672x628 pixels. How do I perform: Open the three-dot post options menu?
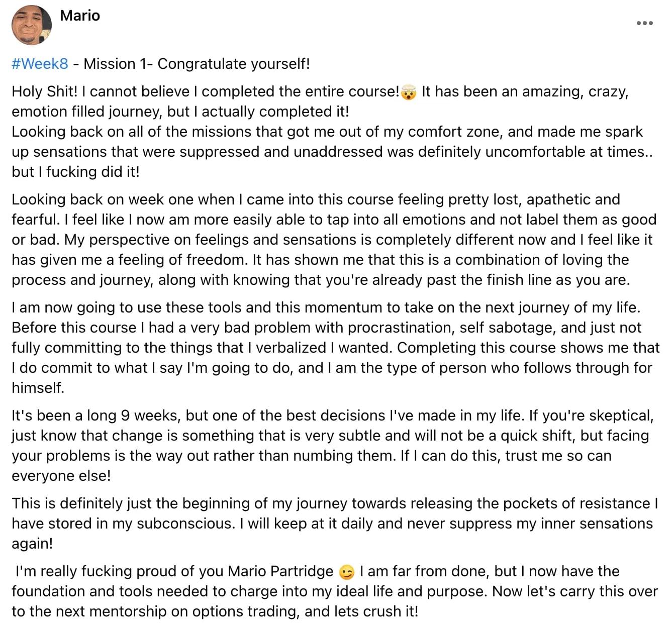click(644, 23)
